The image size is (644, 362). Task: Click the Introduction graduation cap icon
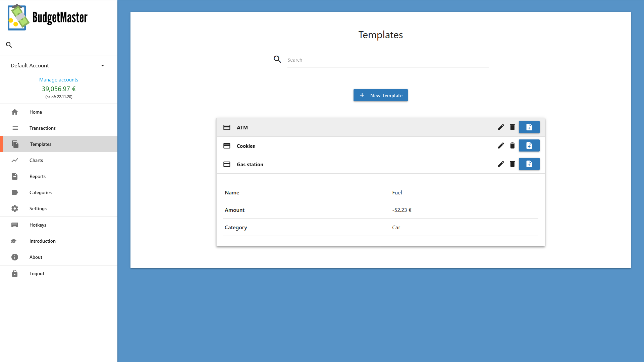point(14,241)
